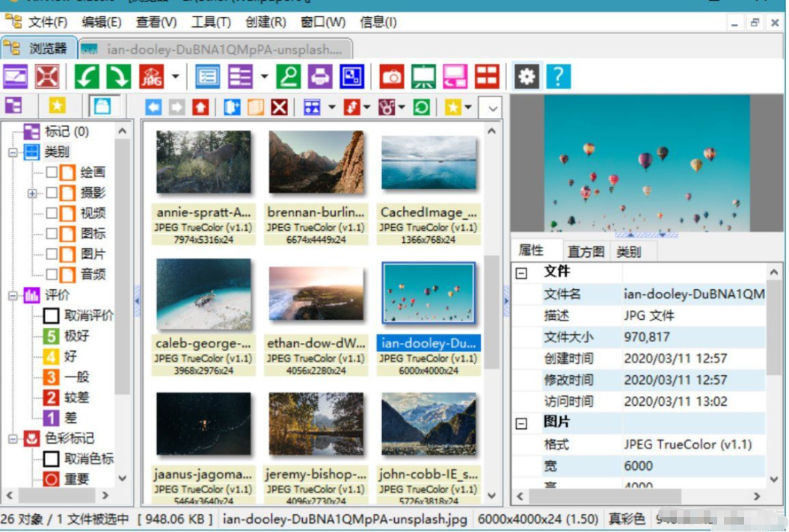This screenshot has height=532, width=789.
Task: Collapse the 文件 properties section
Action: [521, 273]
